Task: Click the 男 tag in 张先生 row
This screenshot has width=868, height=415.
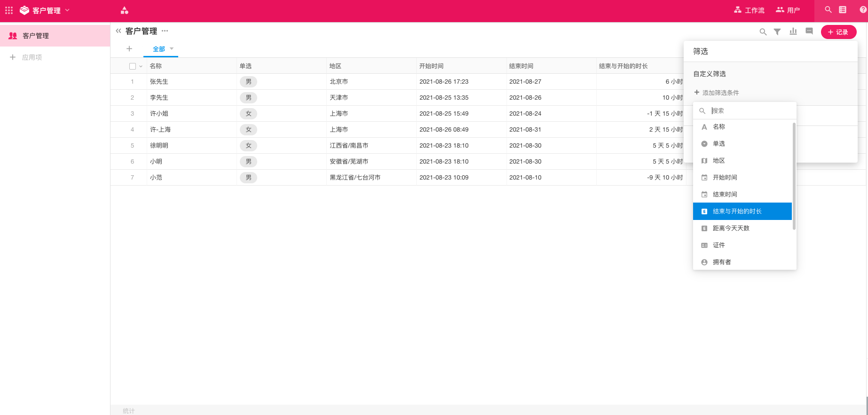Action: click(248, 82)
